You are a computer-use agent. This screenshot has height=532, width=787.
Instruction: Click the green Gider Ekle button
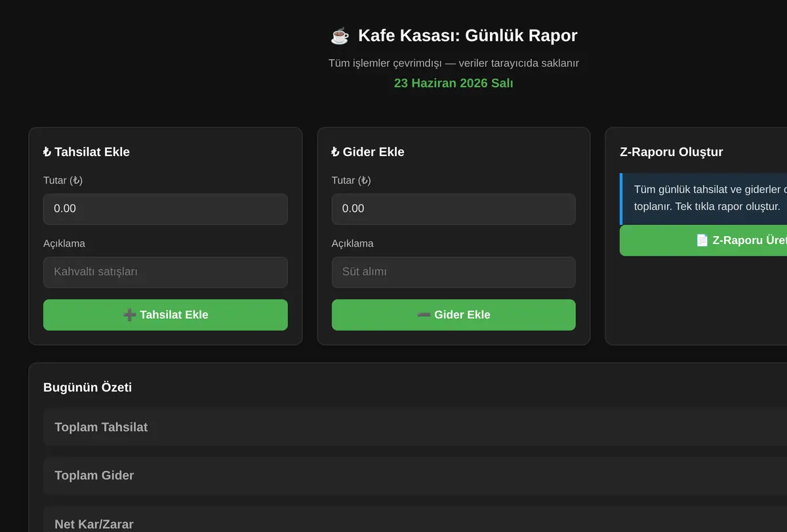pos(454,315)
